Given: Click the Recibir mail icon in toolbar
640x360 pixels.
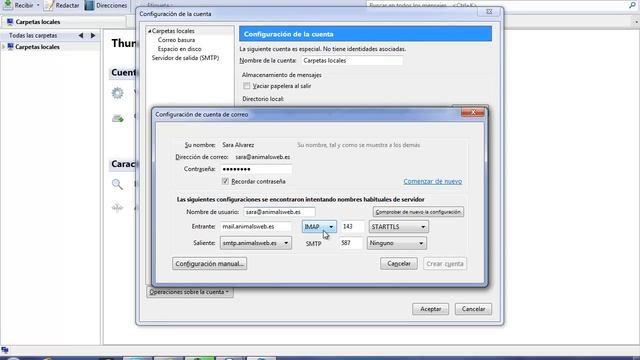Looking at the screenshot, I should 8,5.
